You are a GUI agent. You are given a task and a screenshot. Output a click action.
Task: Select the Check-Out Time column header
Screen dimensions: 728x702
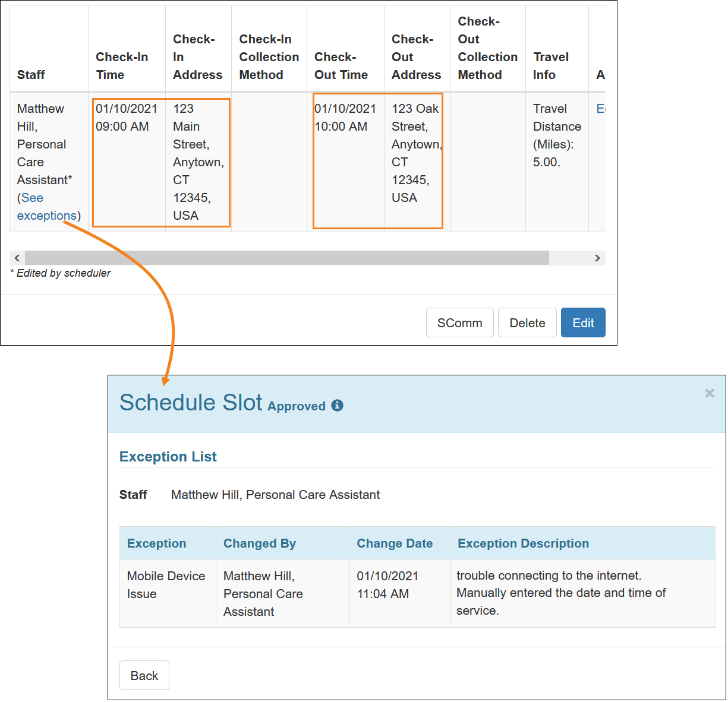click(x=341, y=66)
